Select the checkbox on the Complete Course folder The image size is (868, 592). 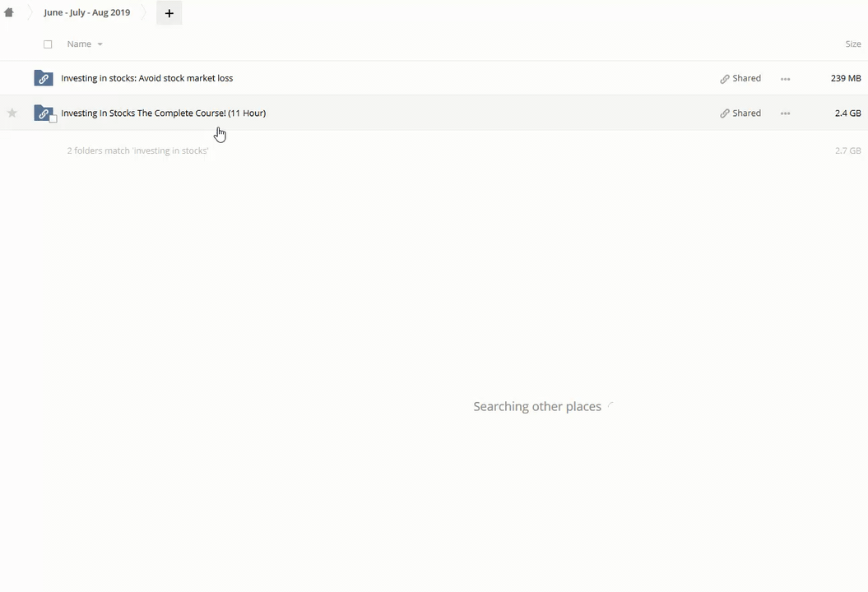click(x=53, y=119)
